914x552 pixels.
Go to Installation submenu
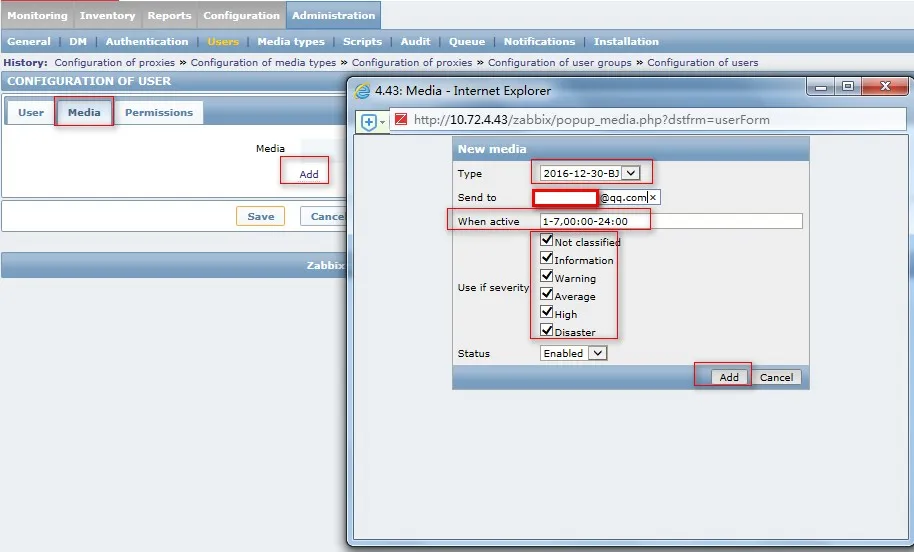626,41
